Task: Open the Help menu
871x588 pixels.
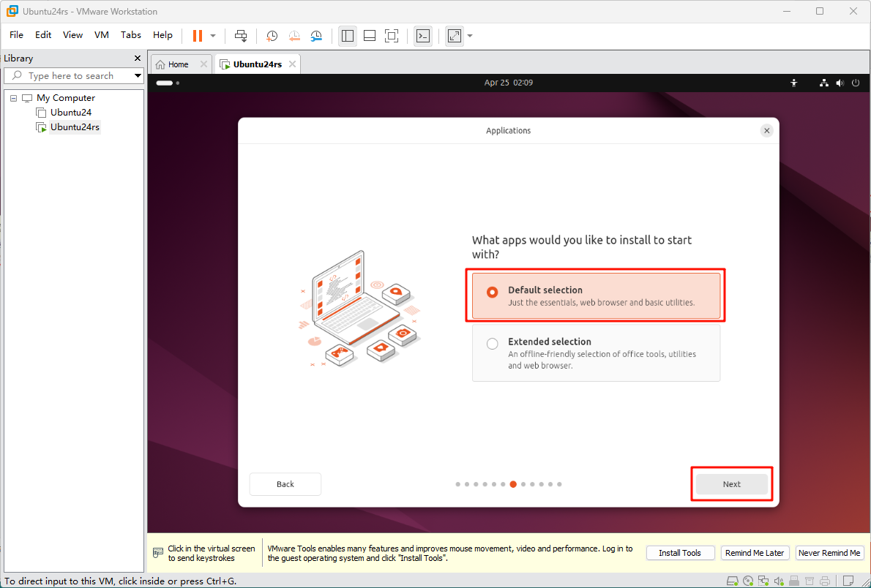Action: point(162,35)
